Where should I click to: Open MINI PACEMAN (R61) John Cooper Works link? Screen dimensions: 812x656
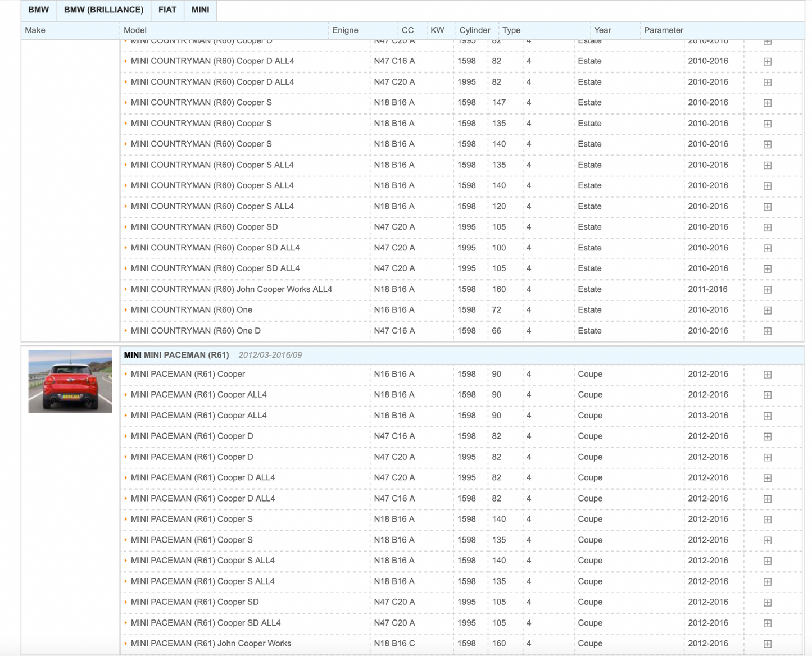pyautogui.click(x=211, y=644)
